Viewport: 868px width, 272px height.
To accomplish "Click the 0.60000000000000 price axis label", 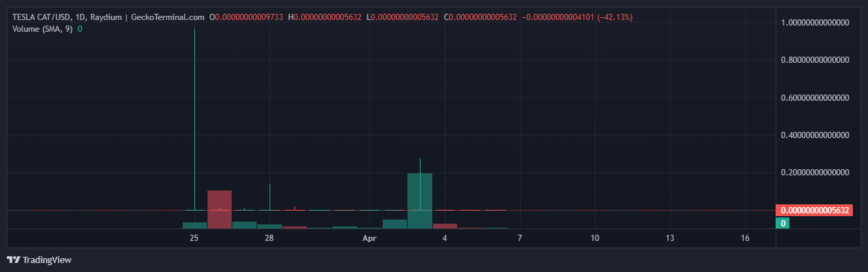I will pyautogui.click(x=815, y=99).
